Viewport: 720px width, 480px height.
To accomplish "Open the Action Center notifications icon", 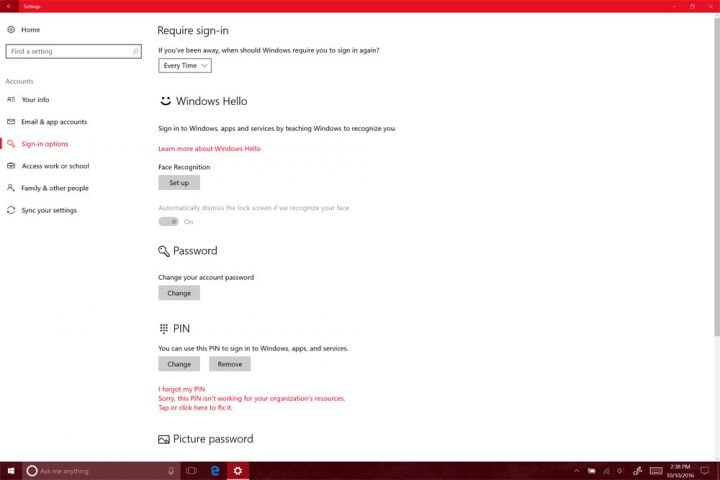I will pyautogui.click(x=705, y=471).
